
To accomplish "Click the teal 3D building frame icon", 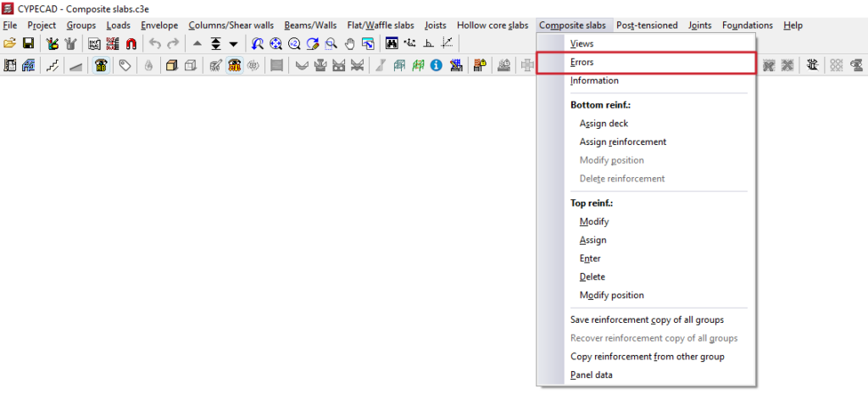I will tap(399, 66).
